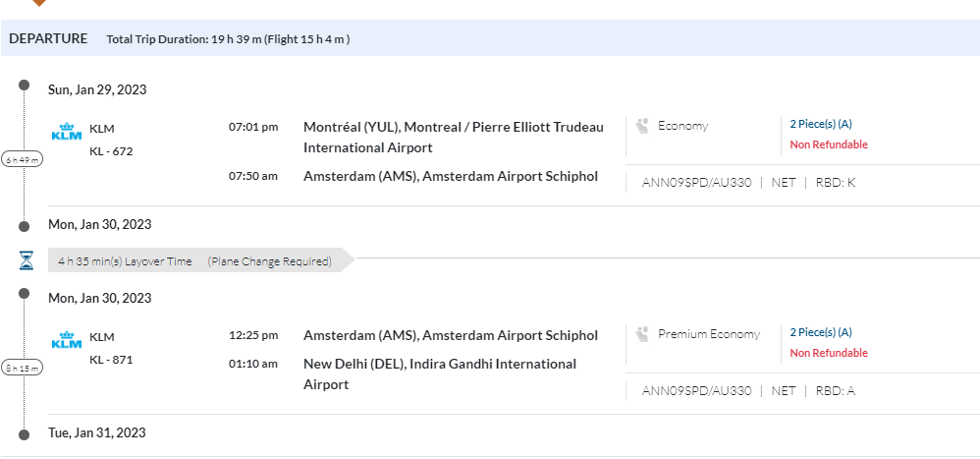Click Non Refundable label for second flight
Image resolution: width=980 pixels, height=459 pixels.
coord(829,353)
